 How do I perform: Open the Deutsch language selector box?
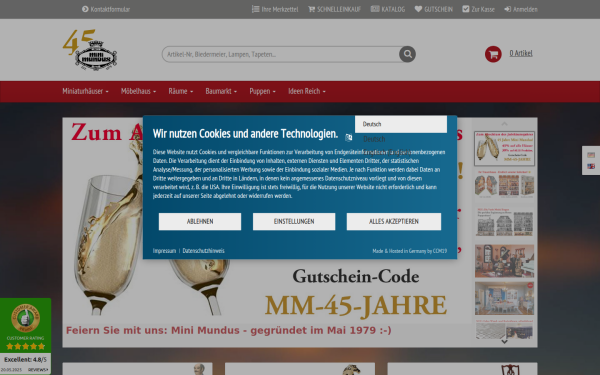401,124
